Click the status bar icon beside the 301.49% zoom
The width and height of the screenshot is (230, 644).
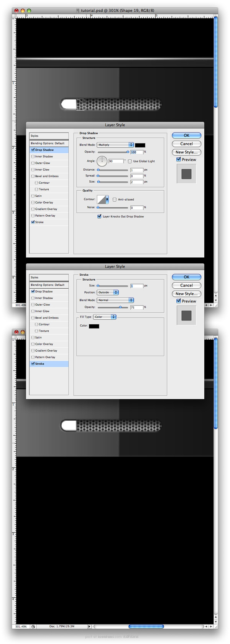(x=33, y=627)
